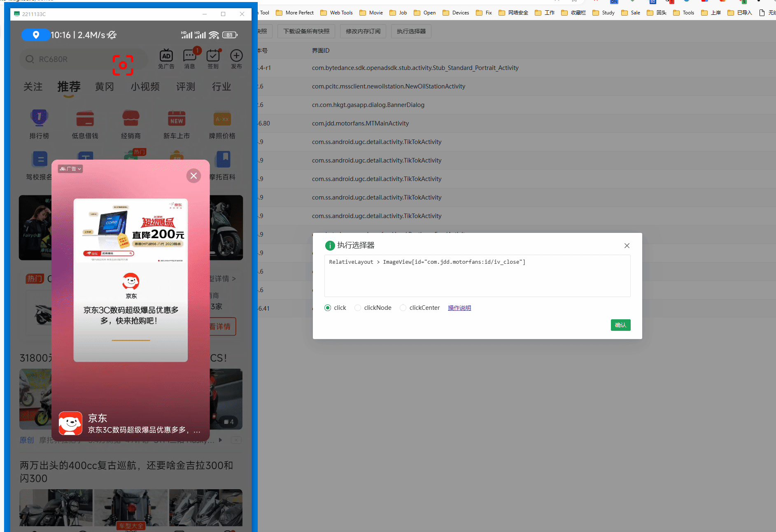776x532 pixels.
Task: Open the Tools bookmark folder
Action: pos(684,13)
